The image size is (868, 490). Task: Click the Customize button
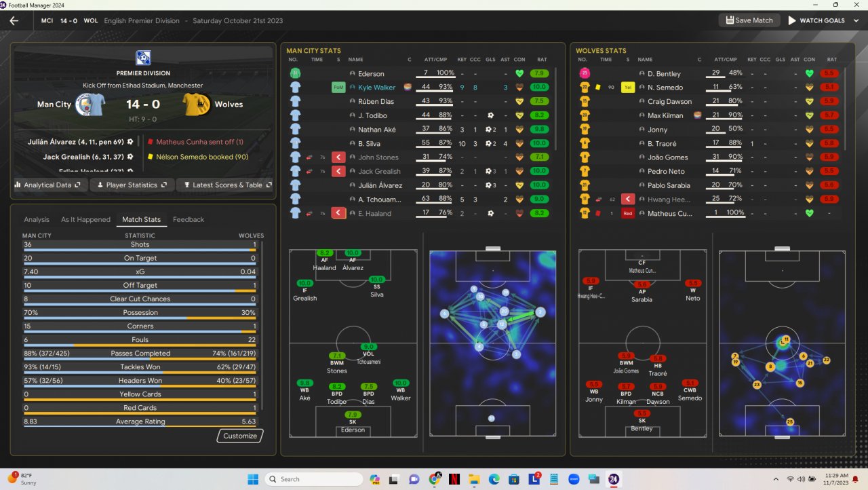(x=240, y=436)
